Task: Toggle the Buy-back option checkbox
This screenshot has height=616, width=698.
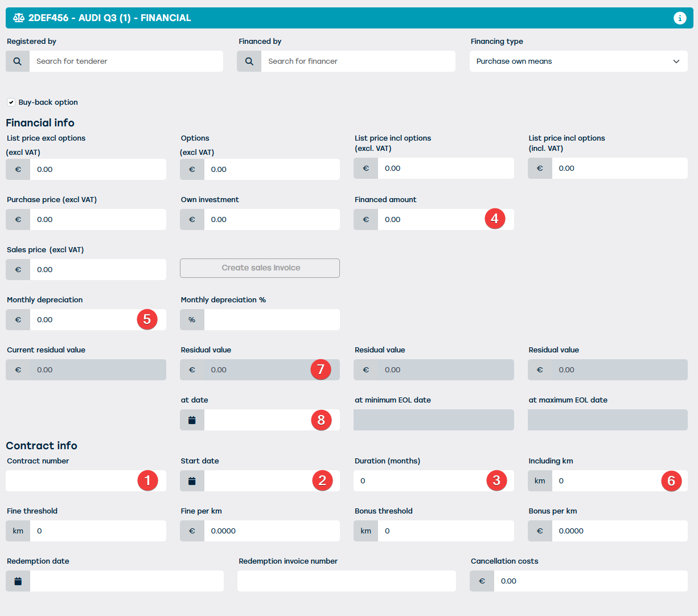Action: pos(11,102)
